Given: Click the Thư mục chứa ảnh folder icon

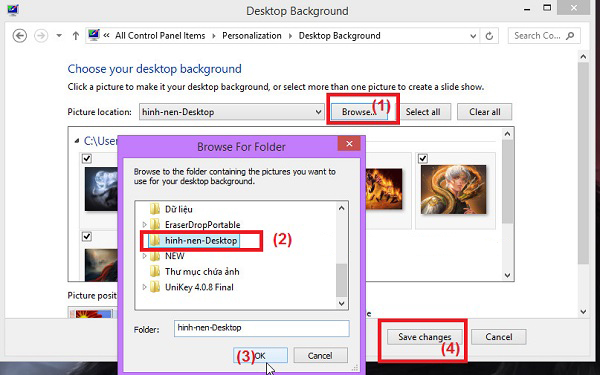Looking at the screenshot, I should tap(155, 271).
